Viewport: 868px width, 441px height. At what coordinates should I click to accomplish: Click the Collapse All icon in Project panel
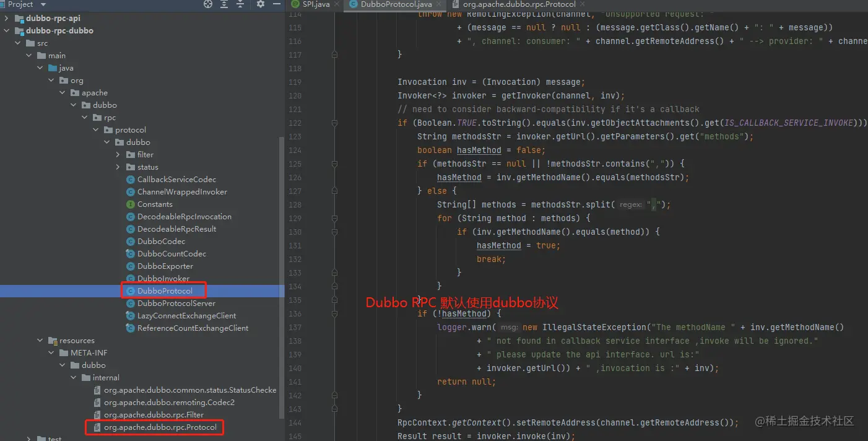point(241,4)
